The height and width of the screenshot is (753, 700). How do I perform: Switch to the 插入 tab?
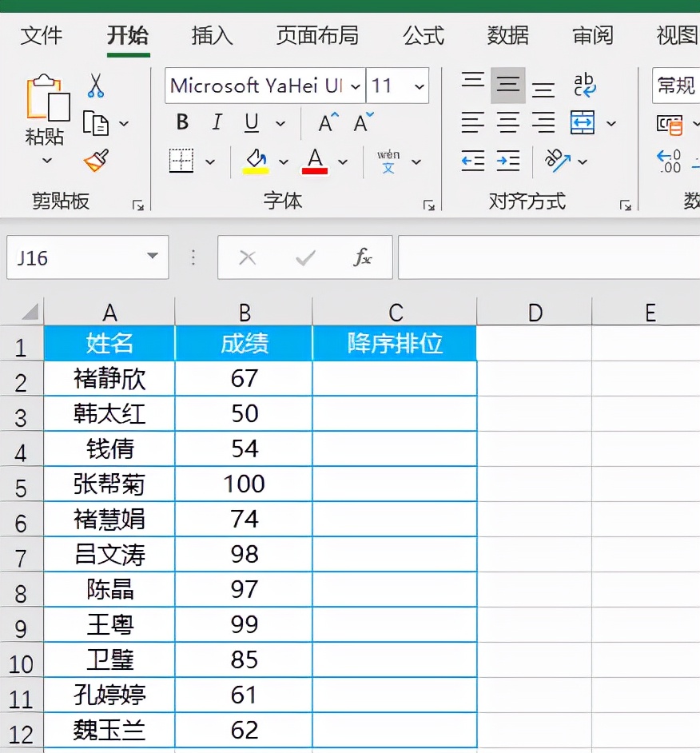click(212, 35)
